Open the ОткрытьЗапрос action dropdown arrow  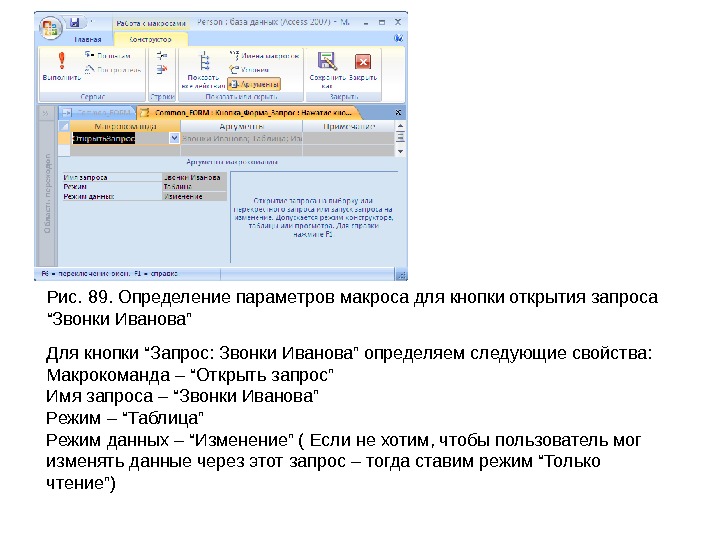[x=174, y=138]
